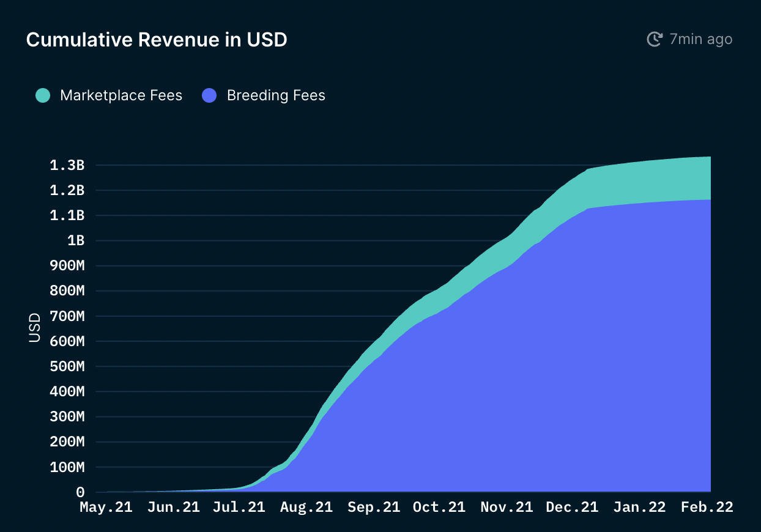Image resolution: width=761 pixels, height=532 pixels.
Task: Click the 1B y-axis tick label
Action: click(x=75, y=240)
